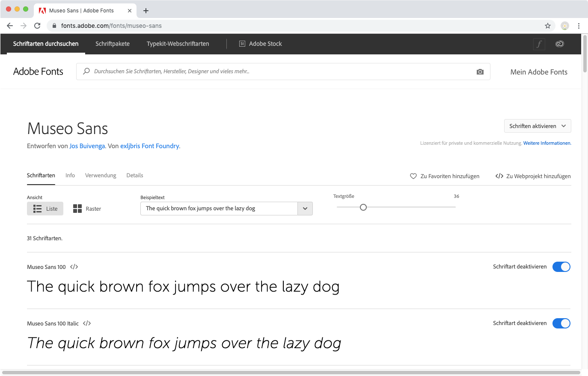Viewport: 588px width, 376px height.
Task: Click embed code icon beside Museo Sans 100
Action: tap(74, 267)
